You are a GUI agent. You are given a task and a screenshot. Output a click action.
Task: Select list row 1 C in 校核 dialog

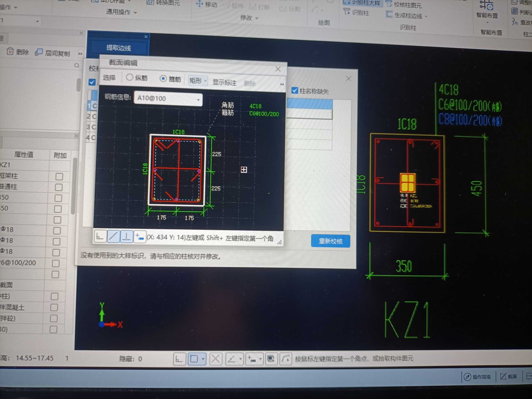coord(92,106)
